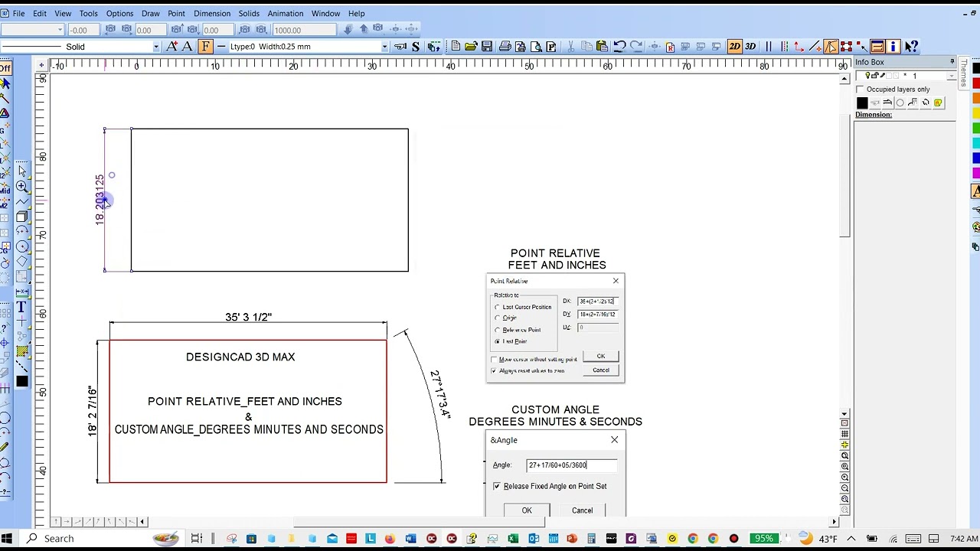
Task: Open the Dimension menu
Action: pos(212,13)
